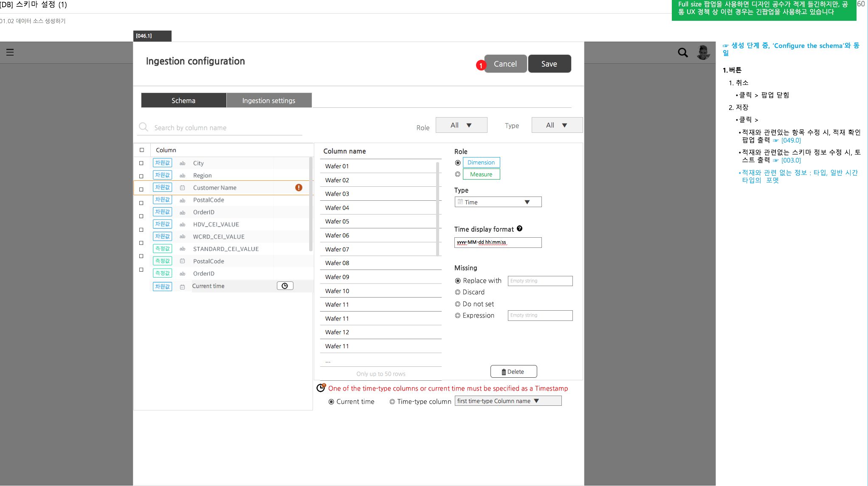Select the STANDARD_CEI_VALUE column row
The image size is (868, 486).
pyautogui.click(x=223, y=249)
